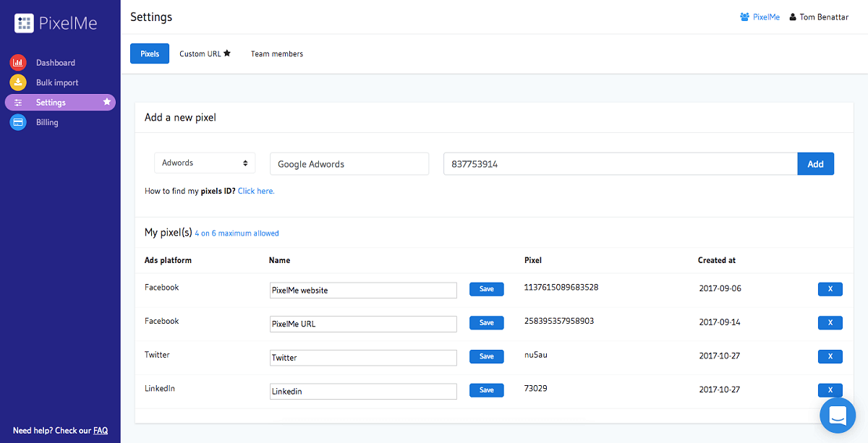The image size is (868, 443).
Task: Save the Twitter pixel name
Action: [487, 356]
